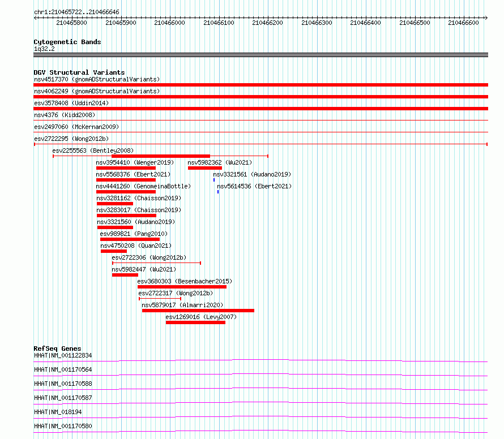This screenshot has width=504, height=439.
Task: Click the RefSeq Genes track heading
Action: [x=57, y=348]
